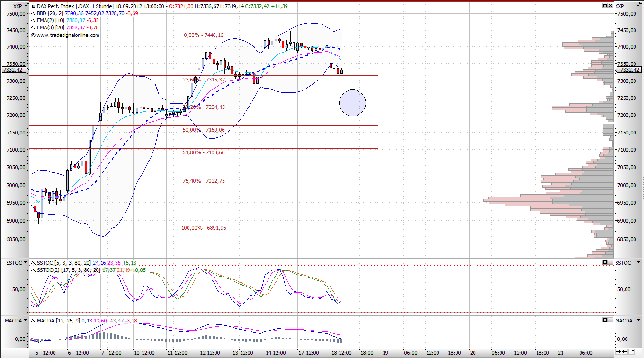Select the blue circle drawing on chart
Screen dimensions: 644x358
353,103
